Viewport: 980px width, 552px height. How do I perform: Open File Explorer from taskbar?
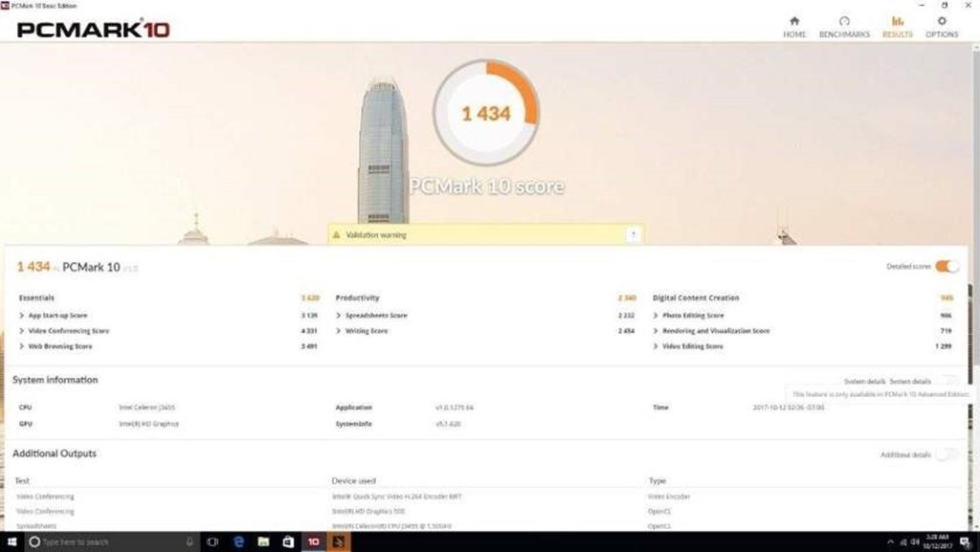263,541
